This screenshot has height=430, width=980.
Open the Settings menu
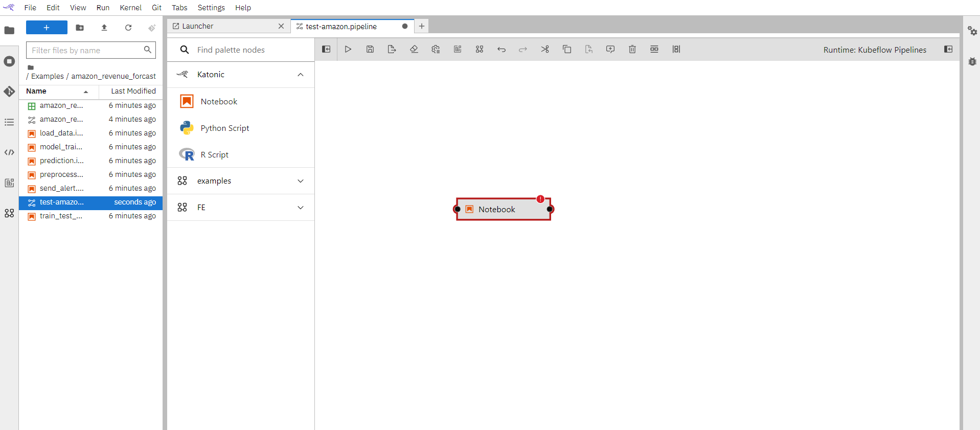211,8
